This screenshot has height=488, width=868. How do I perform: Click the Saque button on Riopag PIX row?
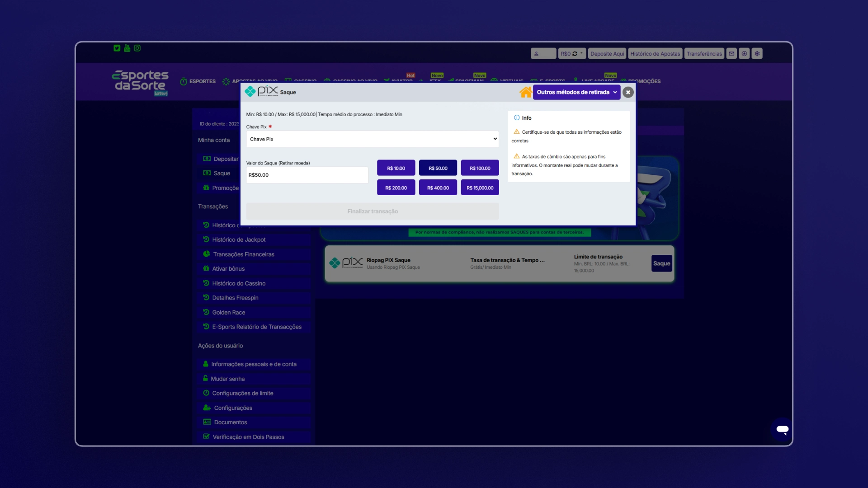661,263
